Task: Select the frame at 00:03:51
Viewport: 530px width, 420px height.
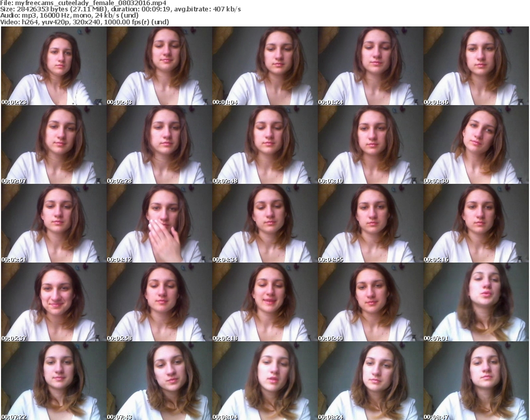Action: tap(53, 224)
